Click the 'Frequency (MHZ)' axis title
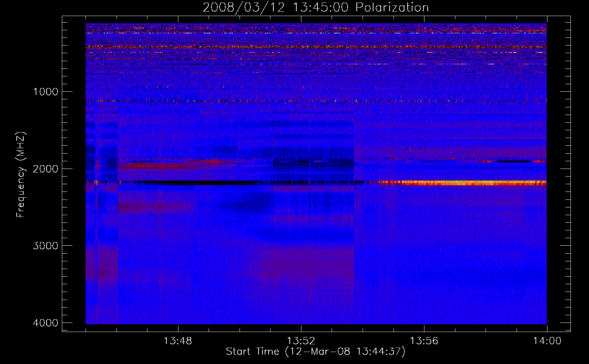This screenshot has width=589, height=364. click(21, 175)
